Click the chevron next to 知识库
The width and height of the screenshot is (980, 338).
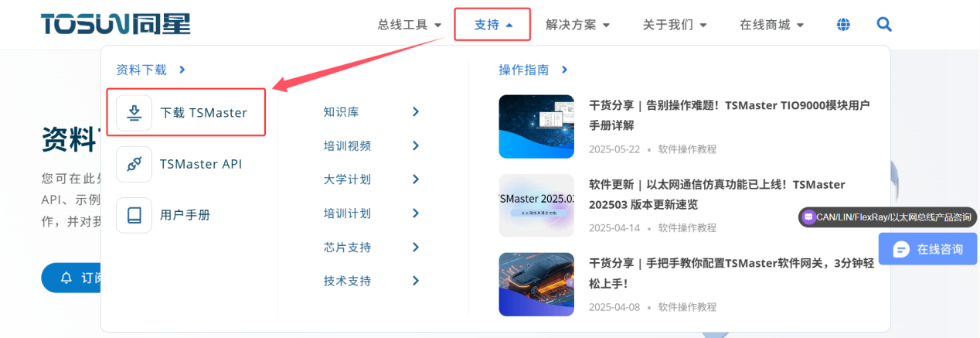coord(416,112)
